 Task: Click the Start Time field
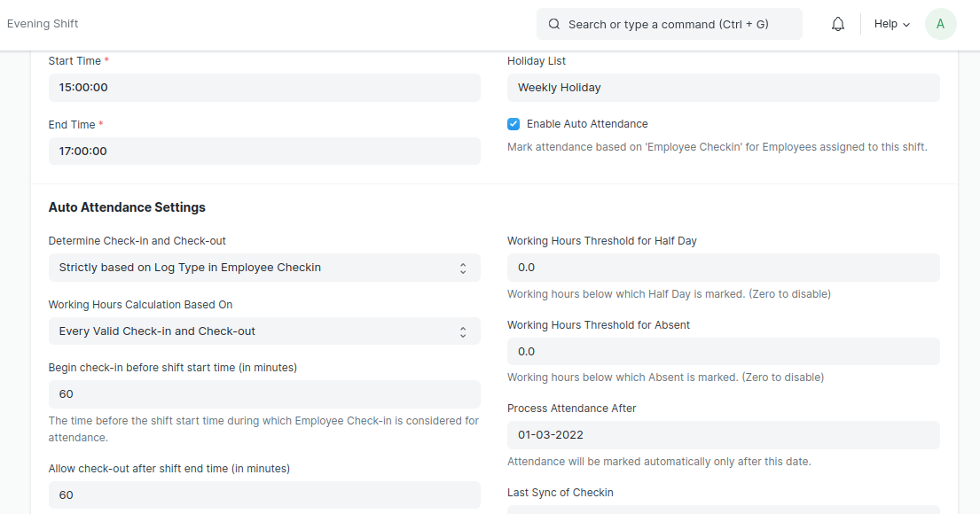[264, 88]
